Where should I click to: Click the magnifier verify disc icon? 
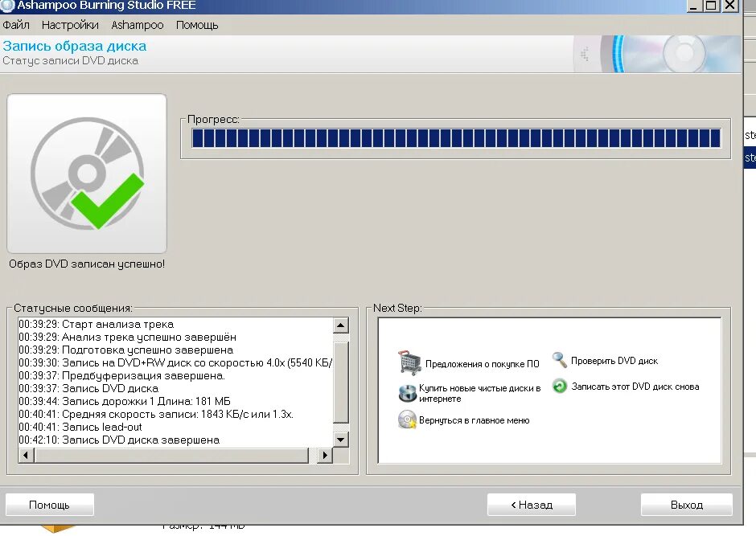point(559,360)
